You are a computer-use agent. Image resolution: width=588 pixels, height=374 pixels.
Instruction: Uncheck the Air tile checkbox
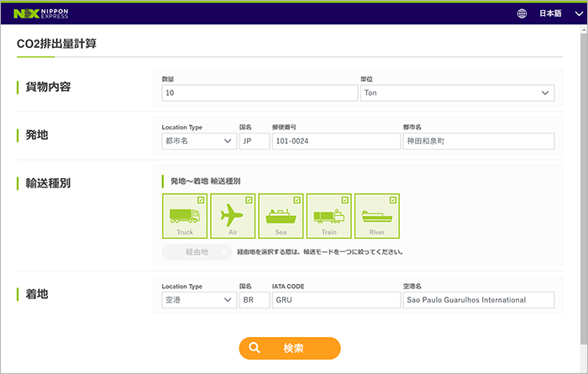click(x=249, y=200)
